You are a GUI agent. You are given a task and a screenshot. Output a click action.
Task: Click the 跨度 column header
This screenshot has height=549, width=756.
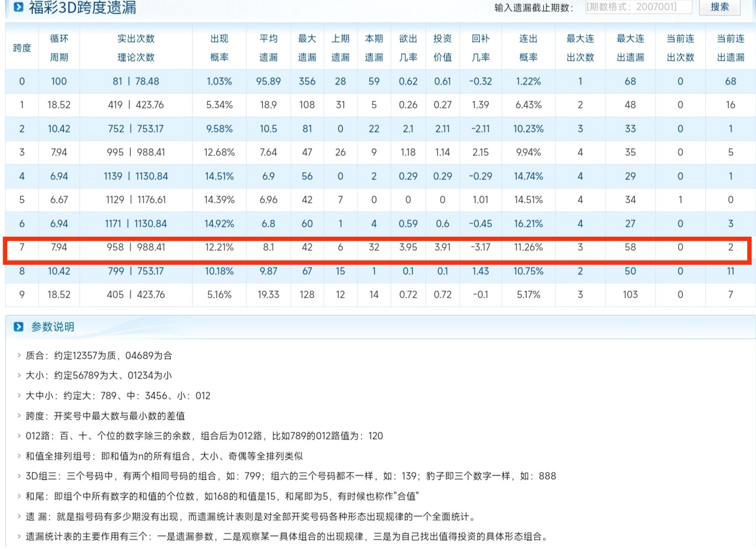[22, 48]
